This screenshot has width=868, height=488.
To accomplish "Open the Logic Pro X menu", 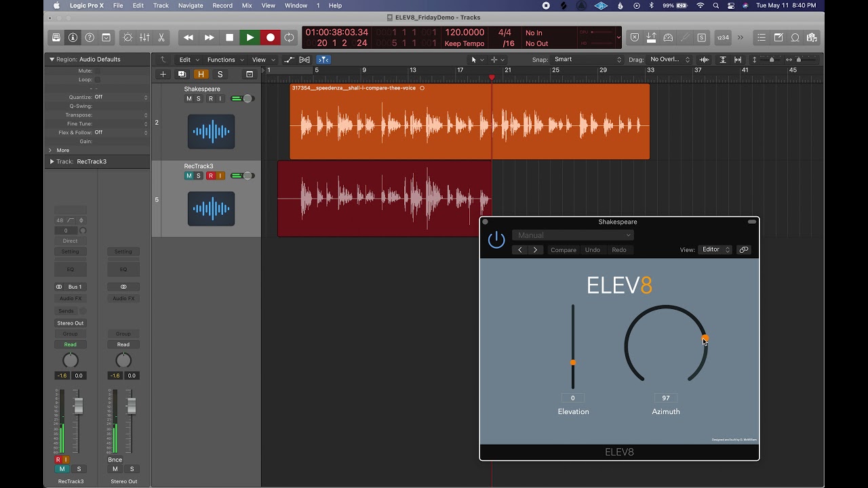I will 87,5.
